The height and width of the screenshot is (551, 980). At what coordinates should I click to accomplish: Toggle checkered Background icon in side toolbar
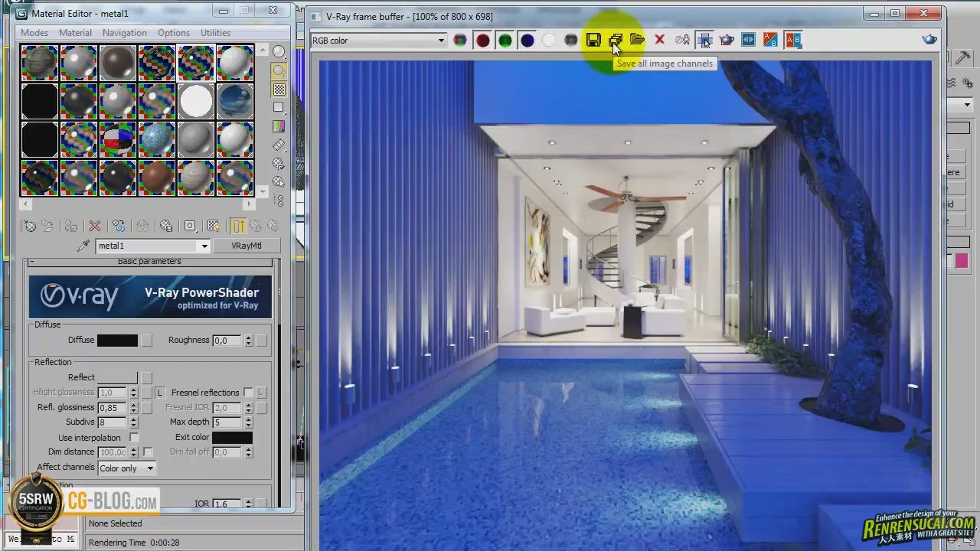point(279,90)
